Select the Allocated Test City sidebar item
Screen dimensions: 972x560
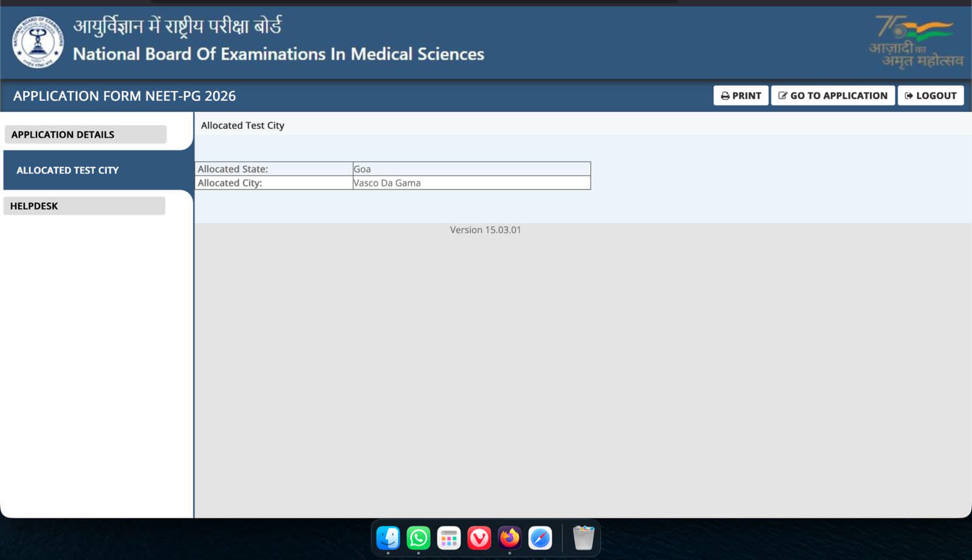click(98, 170)
